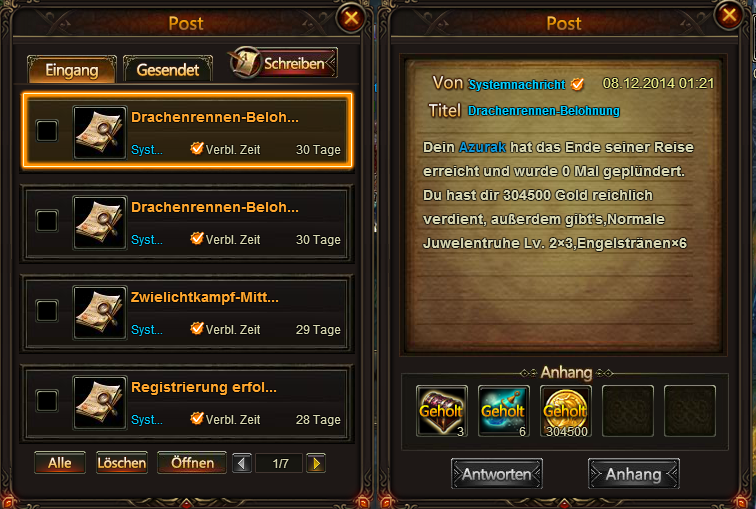
Task: Click mail icon of Zwielichtkampf message
Action: point(99,312)
